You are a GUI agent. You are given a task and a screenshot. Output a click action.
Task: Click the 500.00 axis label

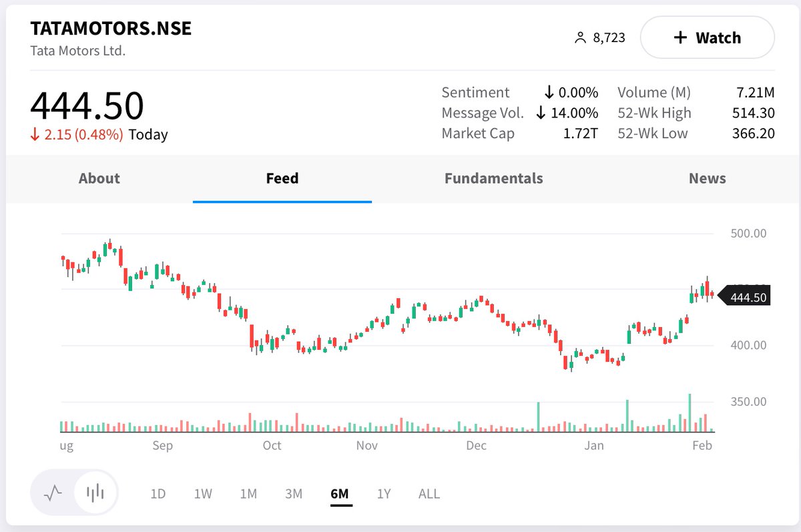click(x=750, y=233)
